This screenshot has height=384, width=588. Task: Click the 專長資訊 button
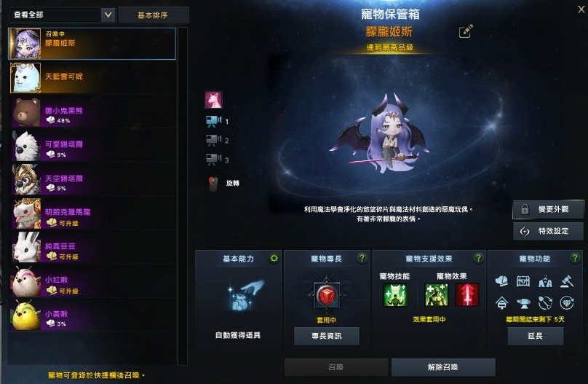(327, 336)
